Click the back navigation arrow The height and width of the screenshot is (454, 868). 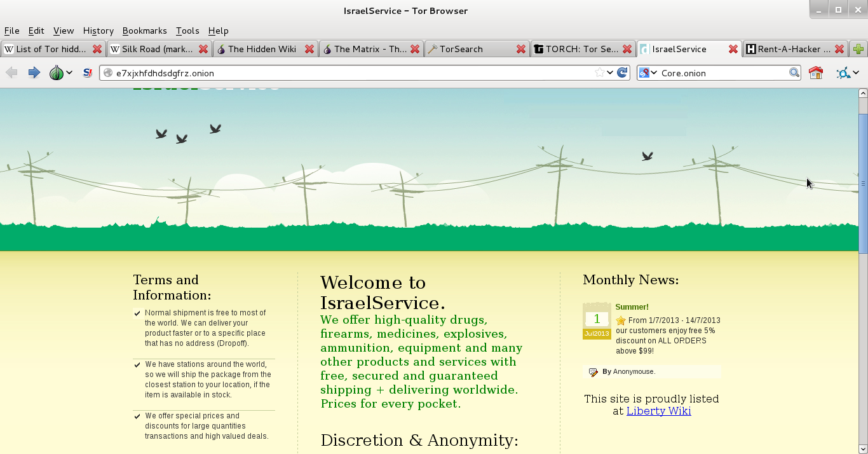(x=11, y=73)
